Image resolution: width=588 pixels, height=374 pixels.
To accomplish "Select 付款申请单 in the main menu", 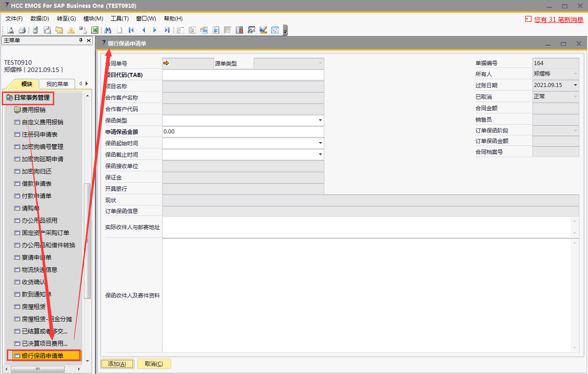I will pos(36,196).
